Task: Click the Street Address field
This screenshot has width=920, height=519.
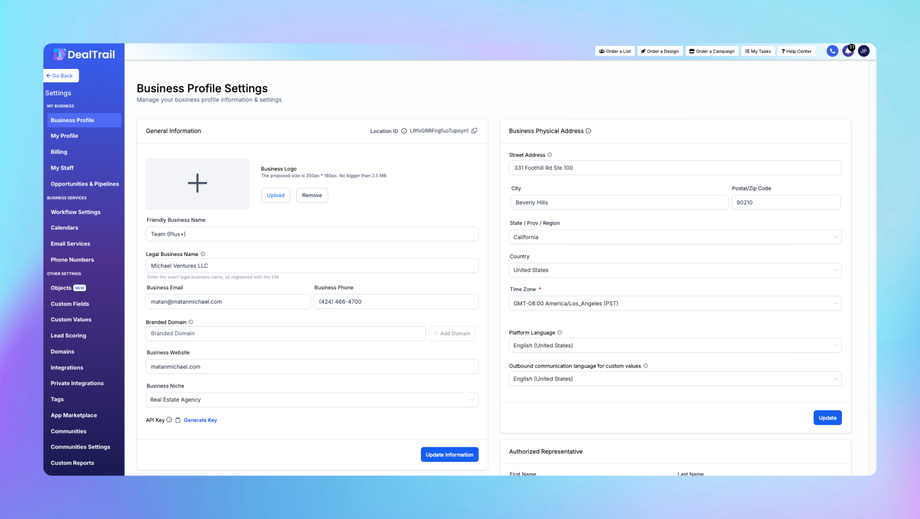Action: (675, 168)
